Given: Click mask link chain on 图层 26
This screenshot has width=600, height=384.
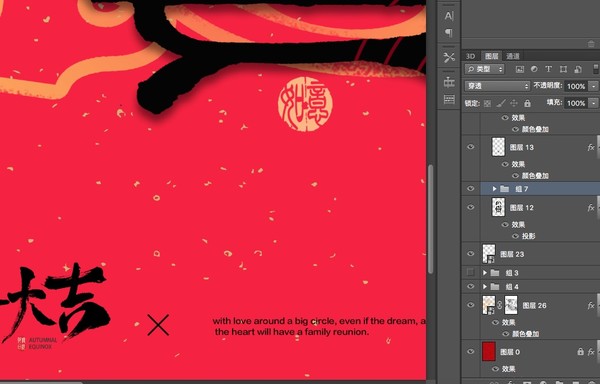Looking at the screenshot, I should (x=500, y=305).
